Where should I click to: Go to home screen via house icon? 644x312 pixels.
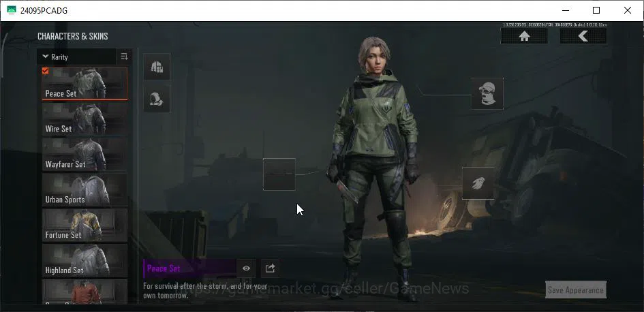(524, 36)
